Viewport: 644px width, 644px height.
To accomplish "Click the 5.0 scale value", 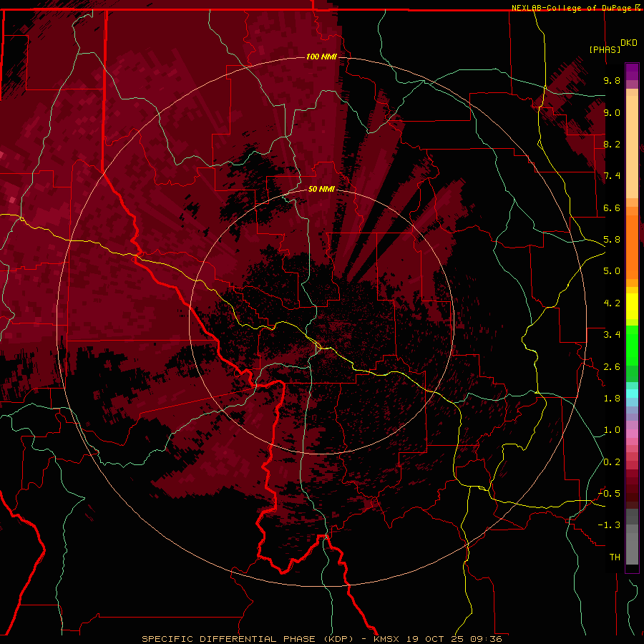I will pos(612,271).
